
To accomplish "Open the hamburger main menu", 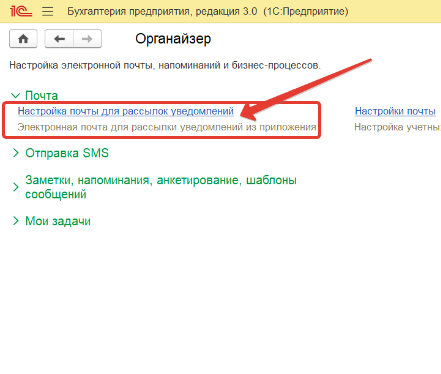I will click(48, 11).
